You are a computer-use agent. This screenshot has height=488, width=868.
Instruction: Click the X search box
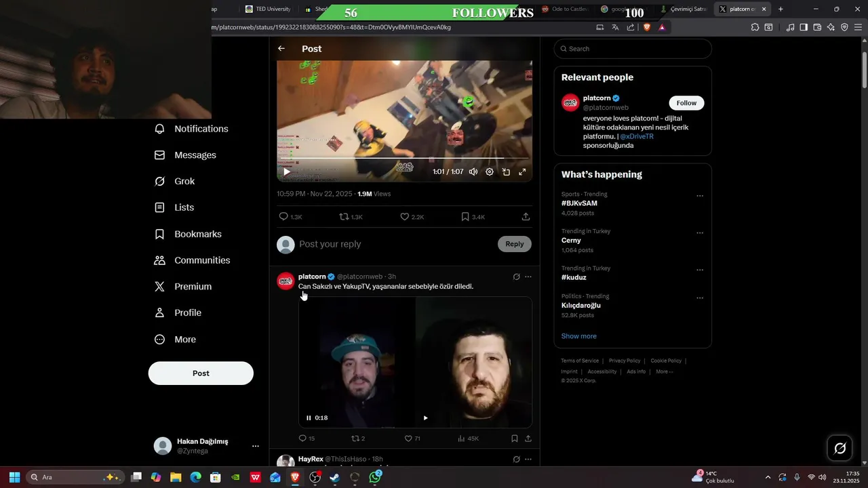pyautogui.click(x=633, y=49)
